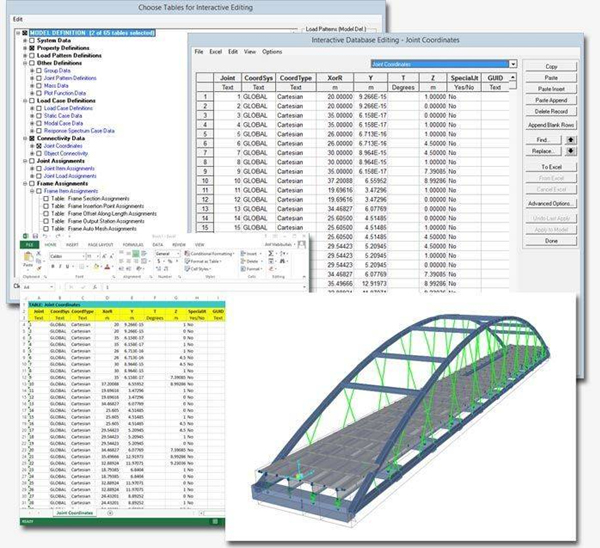600x548 pixels.
Task: Expand the Static Case Data node
Action: click(32, 116)
